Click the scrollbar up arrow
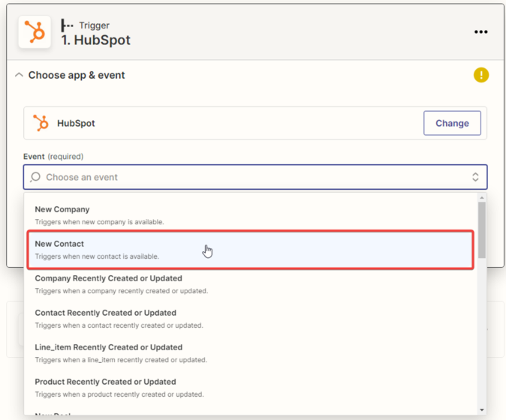This screenshot has height=420, width=506. [482, 197]
